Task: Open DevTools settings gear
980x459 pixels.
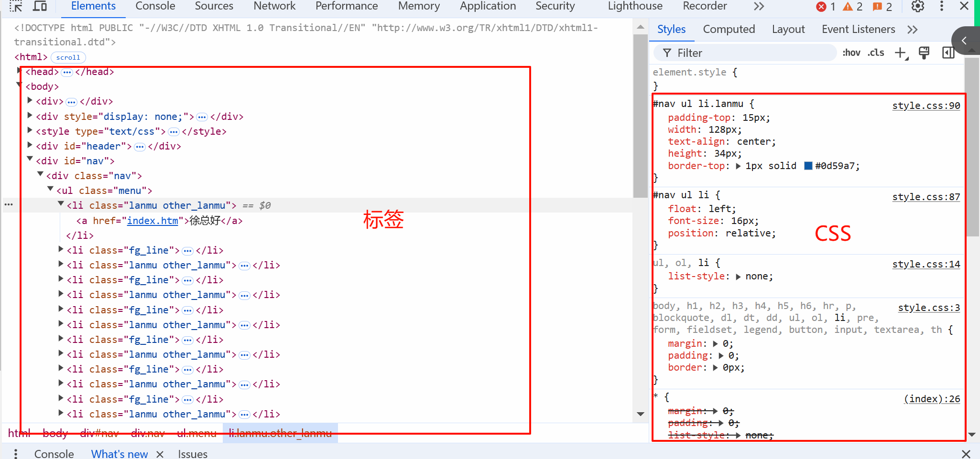Action: pos(917,6)
